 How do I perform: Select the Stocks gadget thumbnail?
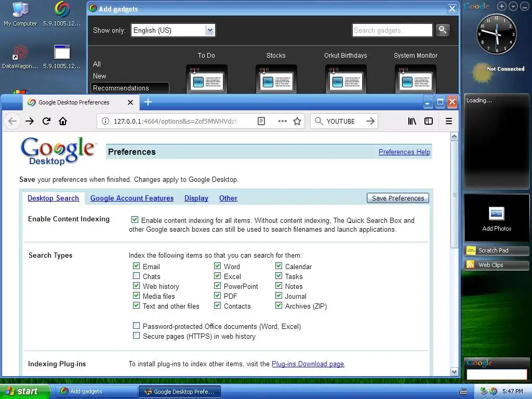pyautogui.click(x=276, y=79)
